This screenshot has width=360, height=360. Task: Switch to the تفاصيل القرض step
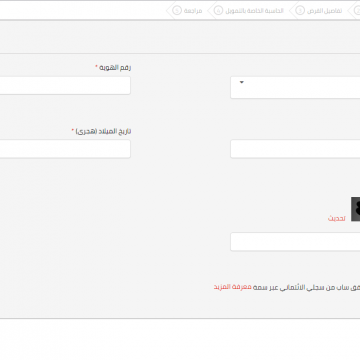tap(324, 11)
